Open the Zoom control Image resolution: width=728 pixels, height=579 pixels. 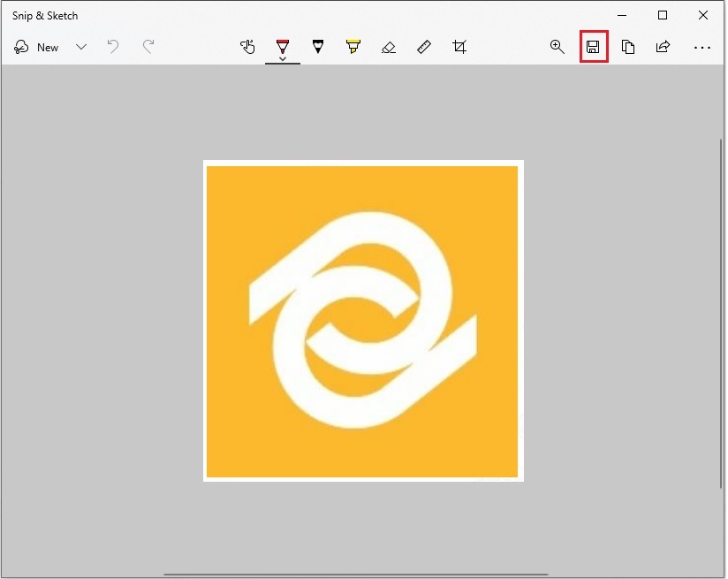coord(557,47)
